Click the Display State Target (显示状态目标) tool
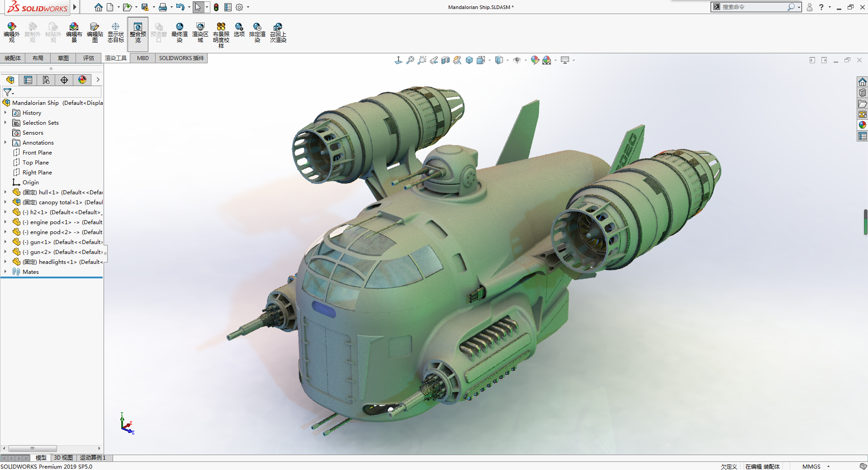This screenshot has height=470, width=868. (116, 33)
